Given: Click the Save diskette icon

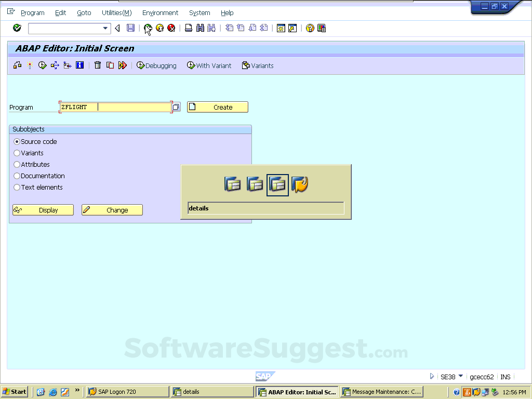Looking at the screenshot, I should (x=130, y=28).
